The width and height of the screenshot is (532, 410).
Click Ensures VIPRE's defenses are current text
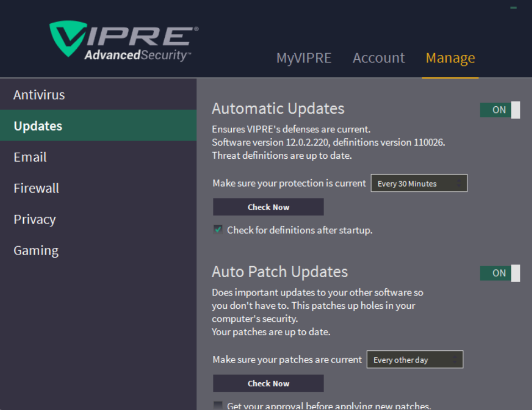tap(291, 129)
